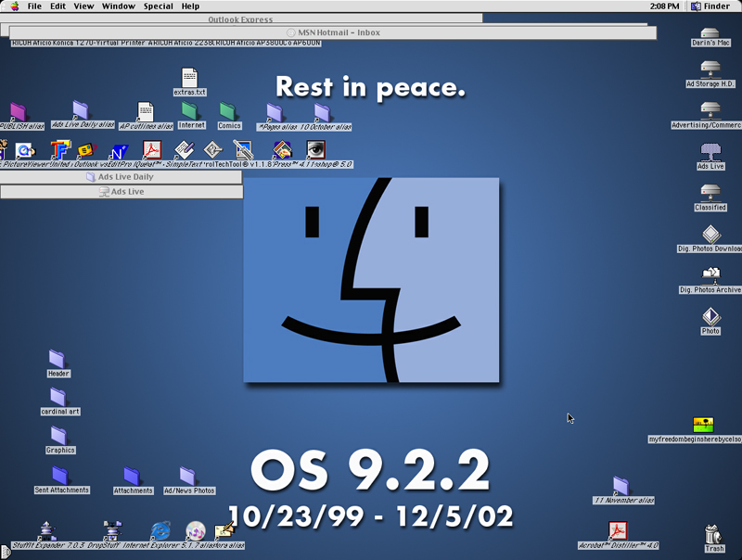Image resolution: width=742 pixels, height=560 pixels.
Task: Open the Help menu
Action: [190, 6]
